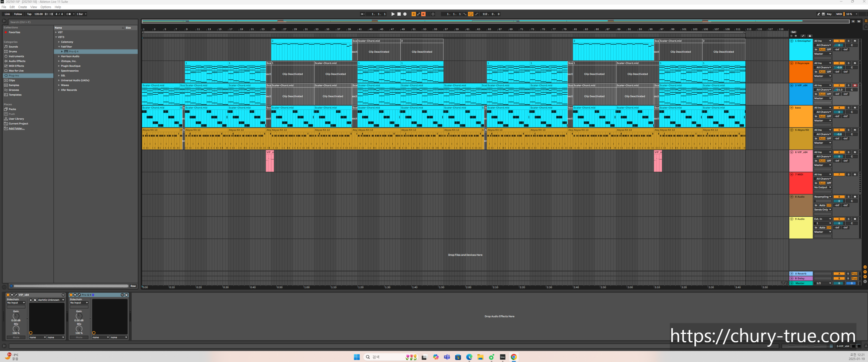The height and width of the screenshot is (362, 868).
Task: Click the Add Folder link in Places
Action: pos(16,128)
